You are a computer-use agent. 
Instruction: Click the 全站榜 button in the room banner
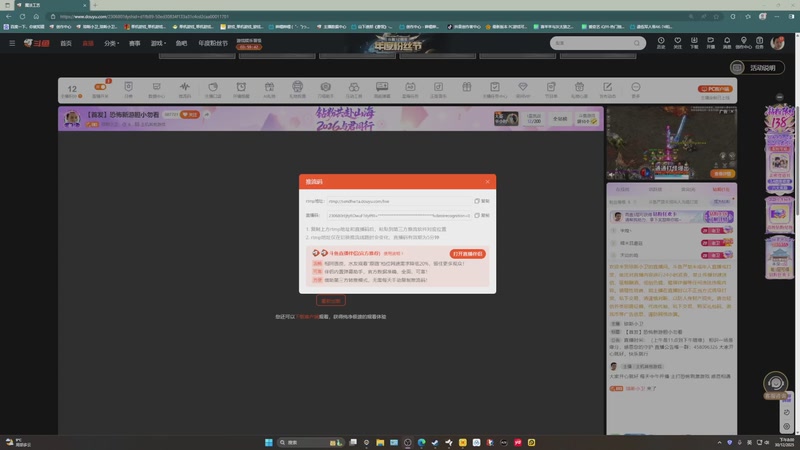560,119
